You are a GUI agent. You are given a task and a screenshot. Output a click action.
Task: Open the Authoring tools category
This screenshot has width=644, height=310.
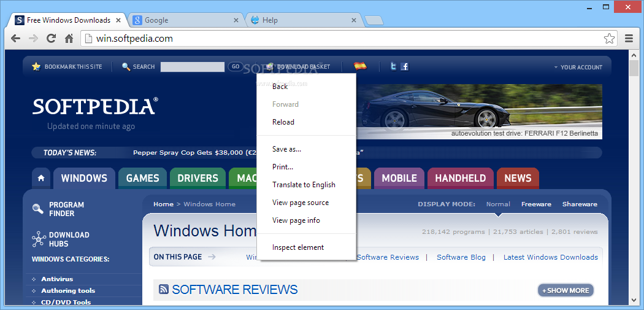tap(68, 291)
